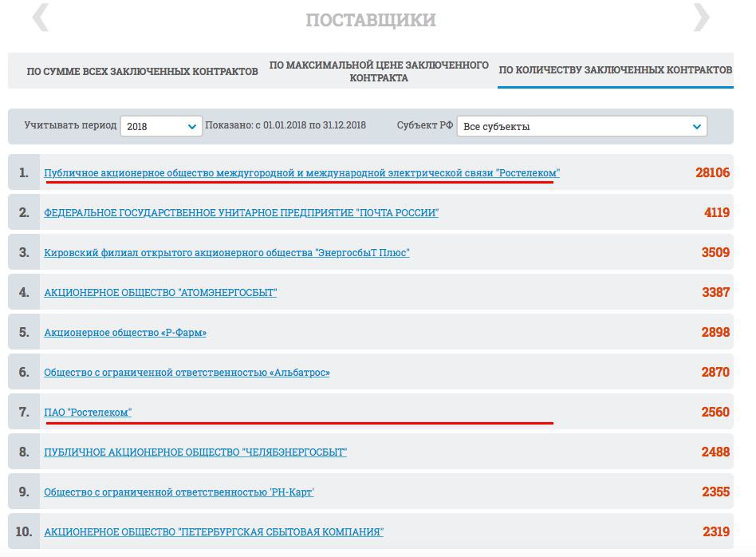Go to previous section with left arrow

point(41,18)
